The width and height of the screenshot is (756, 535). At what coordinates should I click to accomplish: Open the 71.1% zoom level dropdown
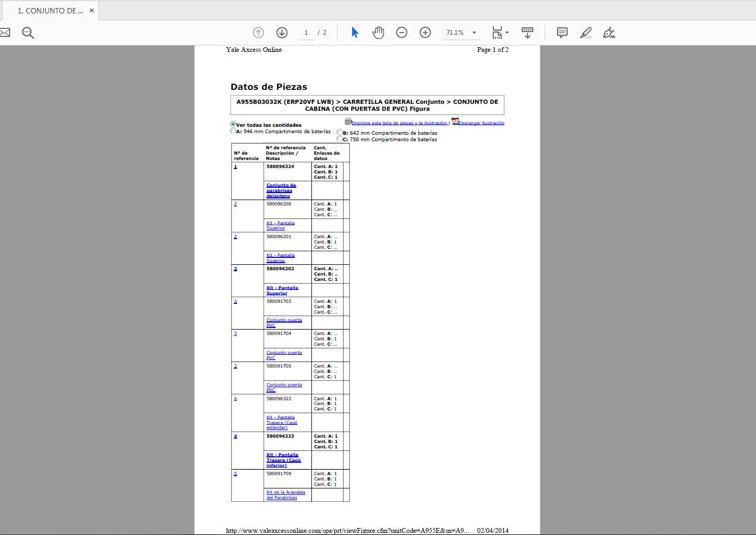tap(474, 33)
